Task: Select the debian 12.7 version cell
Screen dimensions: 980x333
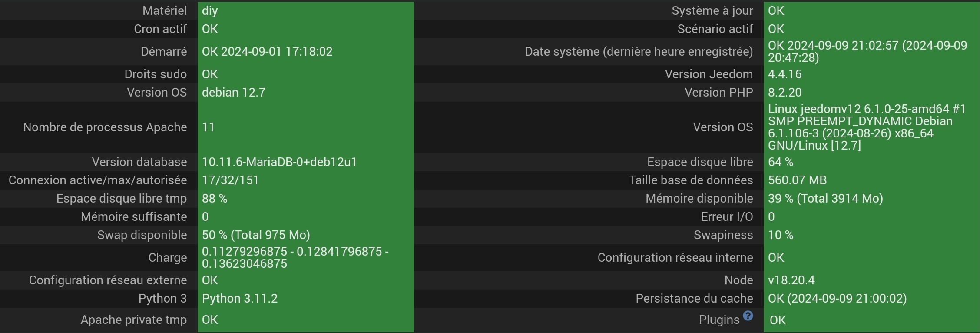Action: point(306,92)
